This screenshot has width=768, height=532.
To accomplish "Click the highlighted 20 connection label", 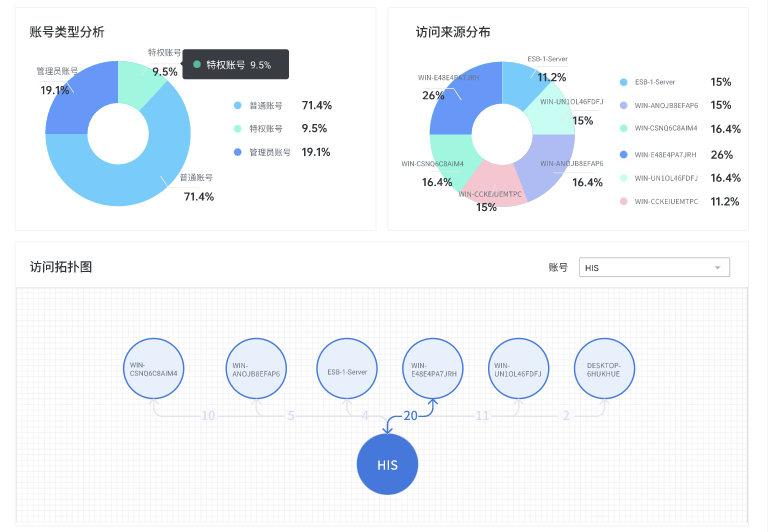I will coord(410,415).
